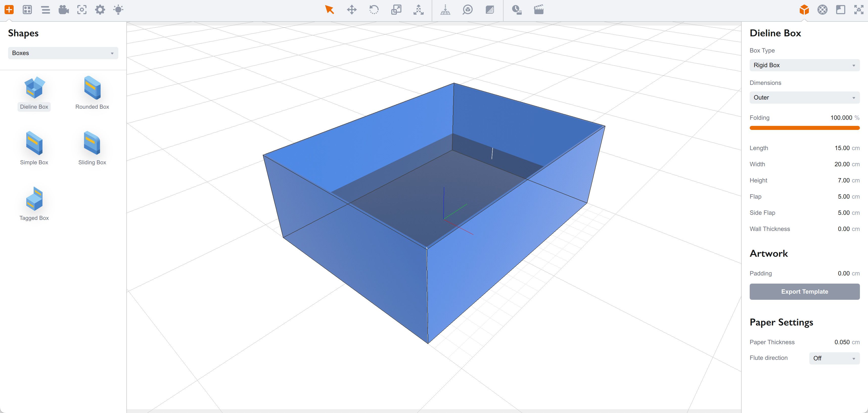
Task: Click the snap to ground icon
Action: pyautogui.click(x=445, y=9)
